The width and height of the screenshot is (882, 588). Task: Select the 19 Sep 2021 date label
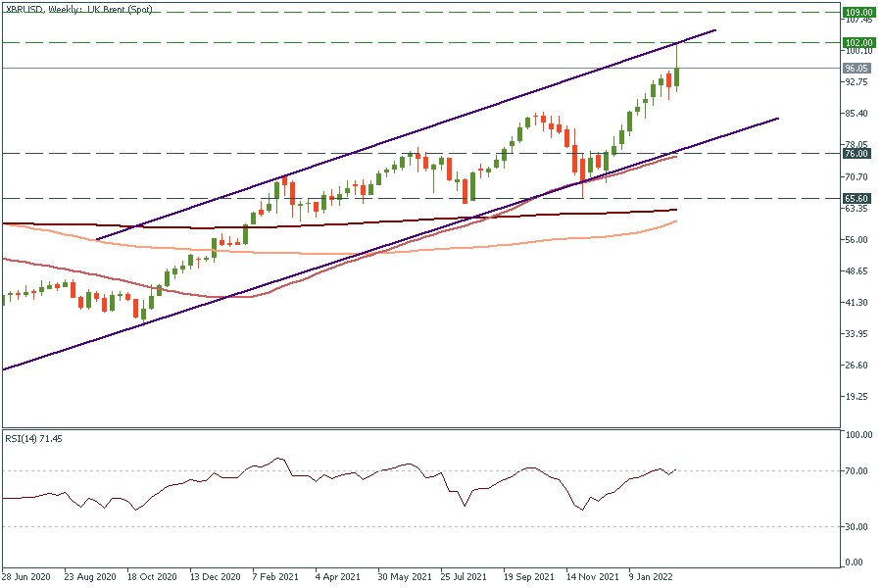point(527,577)
